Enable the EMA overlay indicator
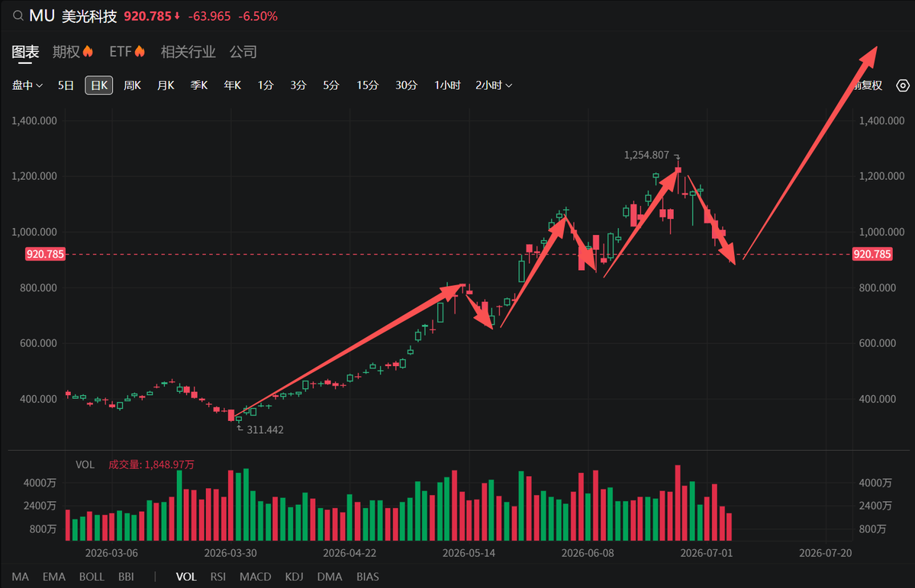915x588 pixels. pyautogui.click(x=53, y=577)
